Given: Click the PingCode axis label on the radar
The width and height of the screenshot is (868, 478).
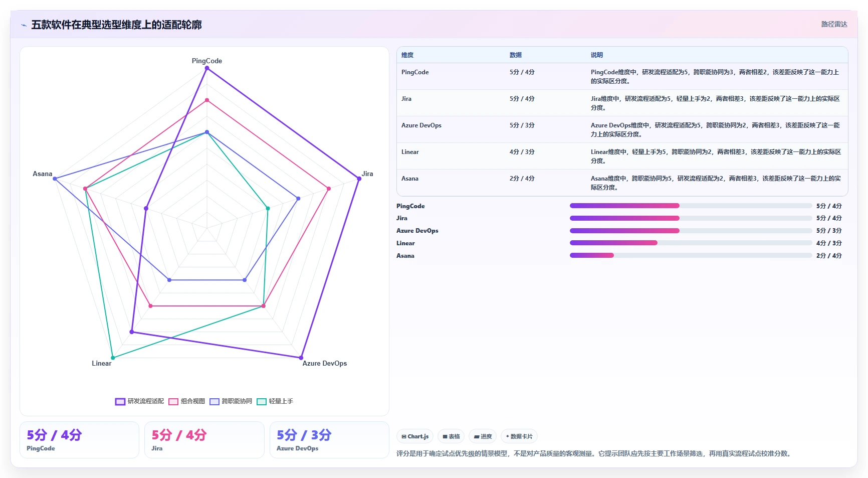Looking at the screenshot, I should 207,61.
